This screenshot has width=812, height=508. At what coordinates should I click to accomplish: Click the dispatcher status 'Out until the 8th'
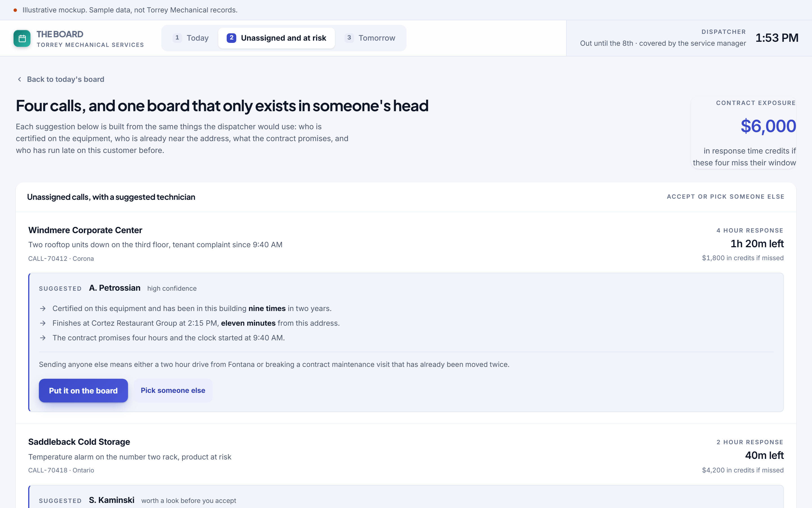[663, 43]
